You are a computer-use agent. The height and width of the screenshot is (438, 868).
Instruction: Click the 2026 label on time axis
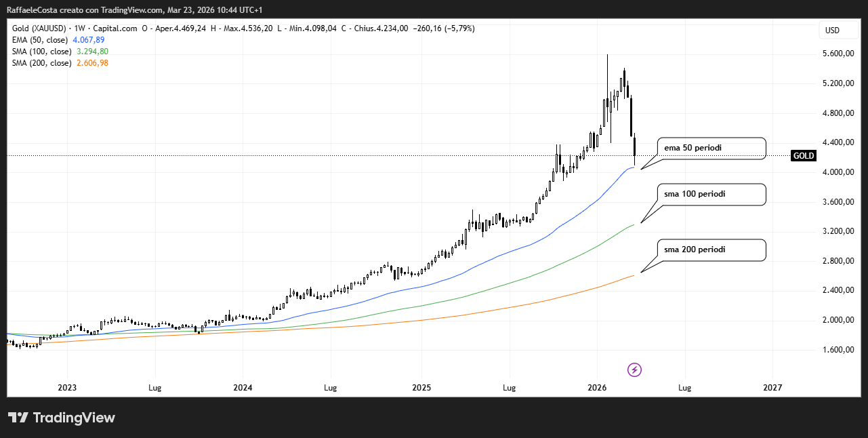pyautogui.click(x=597, y=388)
